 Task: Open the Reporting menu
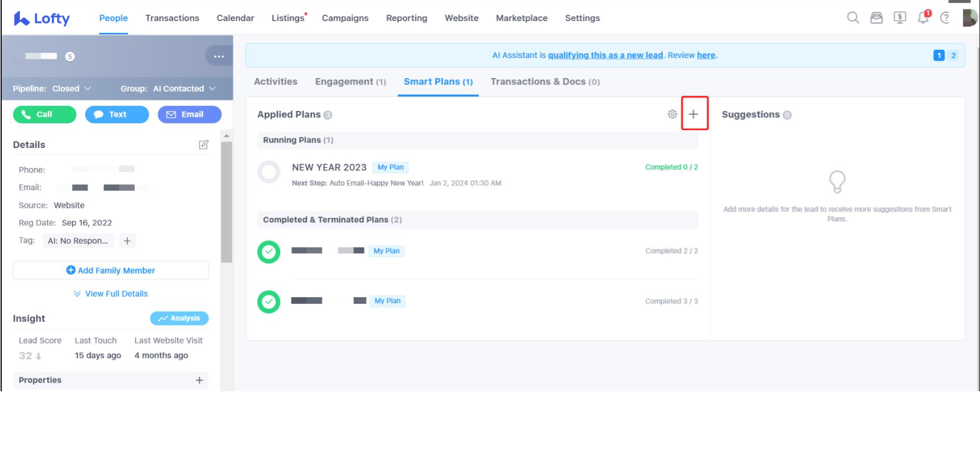point(407,18)
